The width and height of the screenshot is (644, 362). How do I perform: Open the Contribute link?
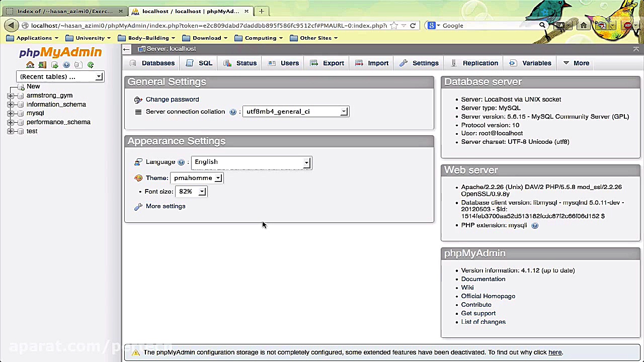coord(476,305)
